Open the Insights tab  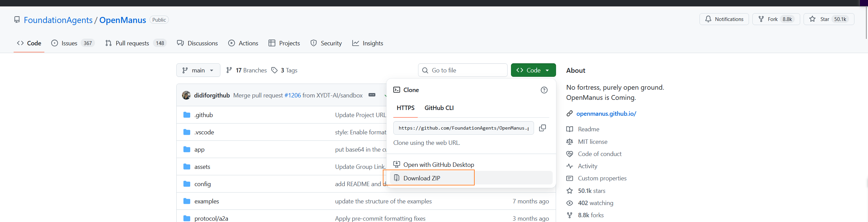click(x=368, y=43)
